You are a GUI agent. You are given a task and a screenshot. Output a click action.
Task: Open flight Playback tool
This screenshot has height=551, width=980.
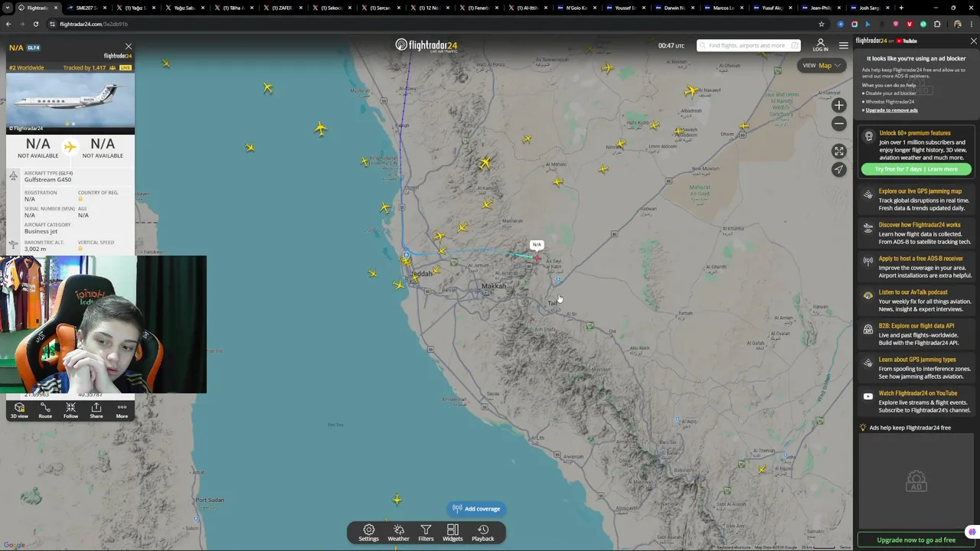tap(482, 533)
